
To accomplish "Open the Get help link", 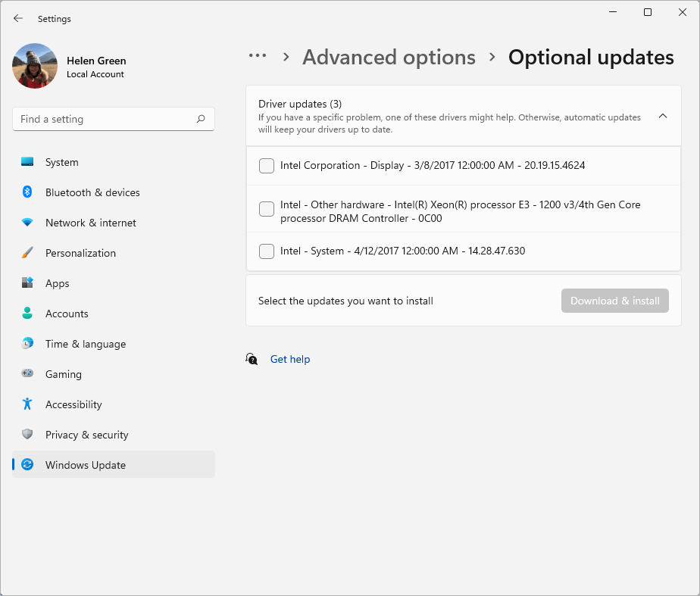I will click(x=290, y=359).
